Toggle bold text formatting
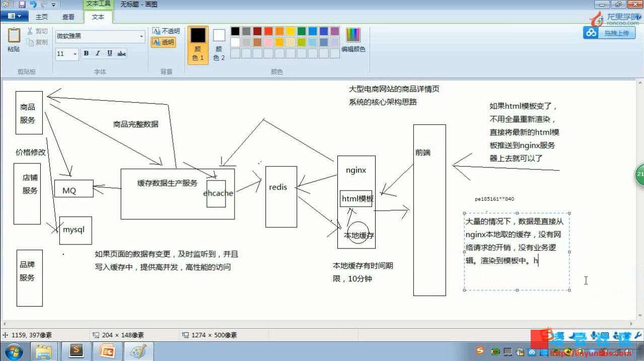This screenshot has height=361, width=644. (86, 53)
